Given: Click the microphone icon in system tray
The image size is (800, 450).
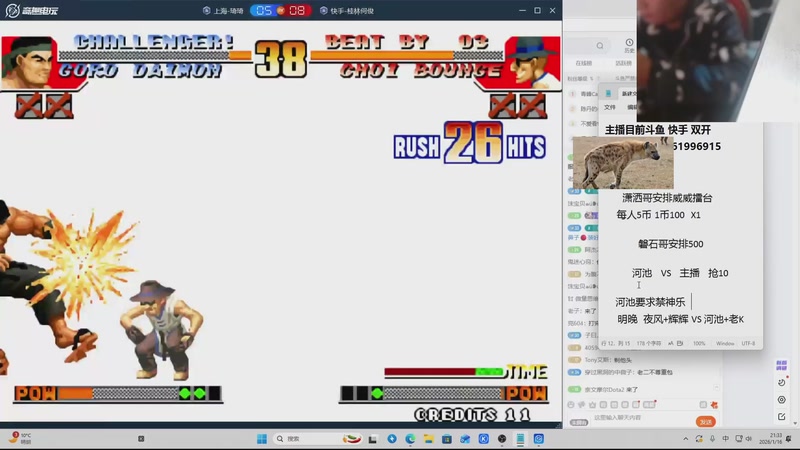Looking at the screenshot, I should point(712,439).
